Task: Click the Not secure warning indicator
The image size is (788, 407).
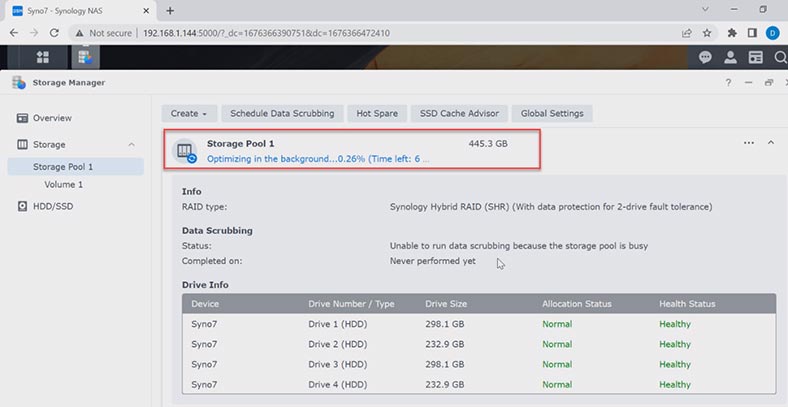Action: 104,33
